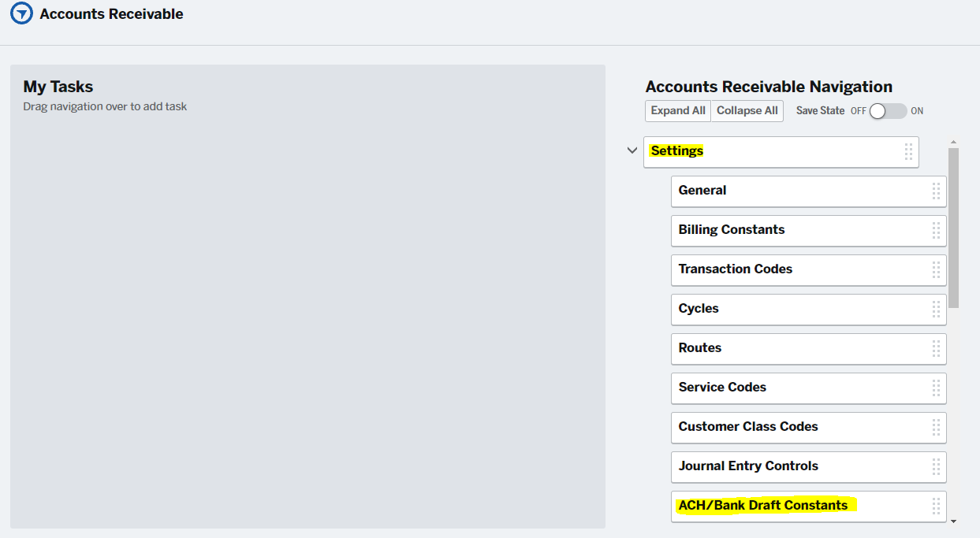Select the highlighted ACH/Bank Draft Constants item

(x=755, y=505)
